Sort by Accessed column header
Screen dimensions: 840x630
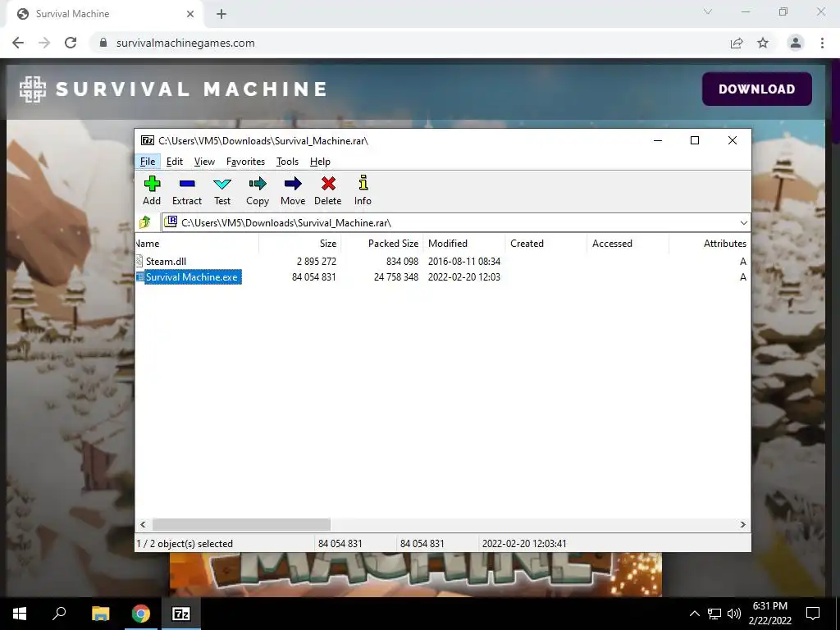(x=628, y=243)
